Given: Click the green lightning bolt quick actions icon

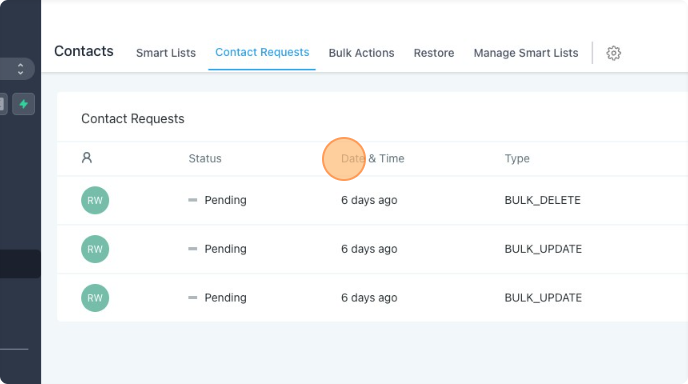Looking at the screenshot, I should click(x=23, y=104).
